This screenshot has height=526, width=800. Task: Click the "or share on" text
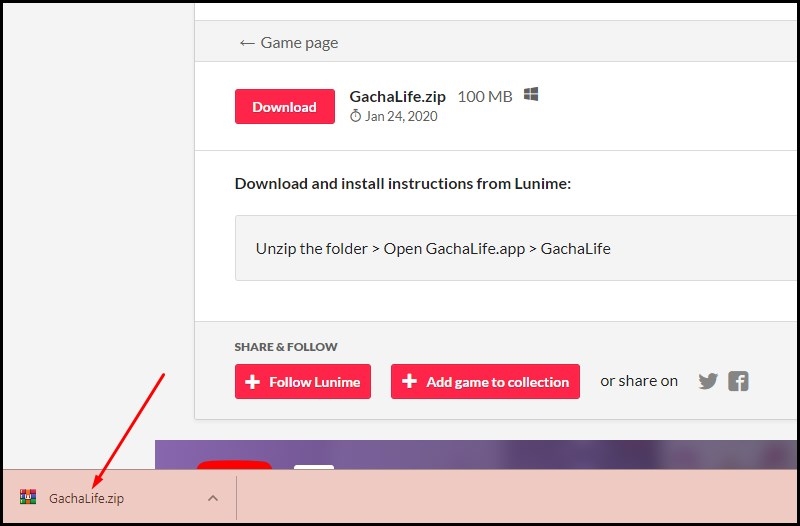tap(639, 381)
